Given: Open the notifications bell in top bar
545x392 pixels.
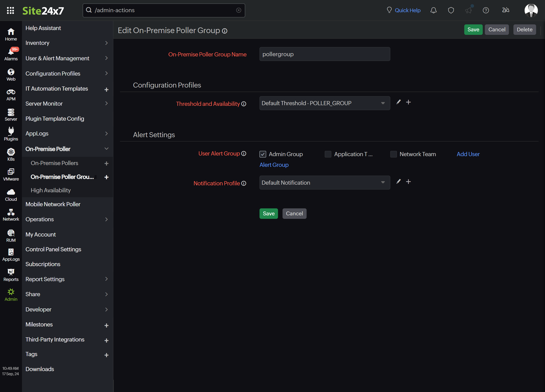Looking at the screenshot, I should [433, 10].
